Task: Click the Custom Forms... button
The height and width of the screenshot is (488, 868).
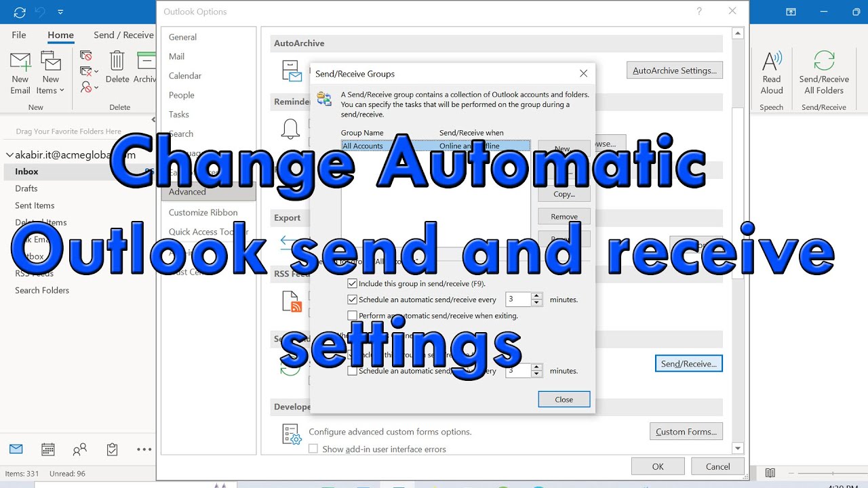Action: pyautogui.click(x=686, y=432)
